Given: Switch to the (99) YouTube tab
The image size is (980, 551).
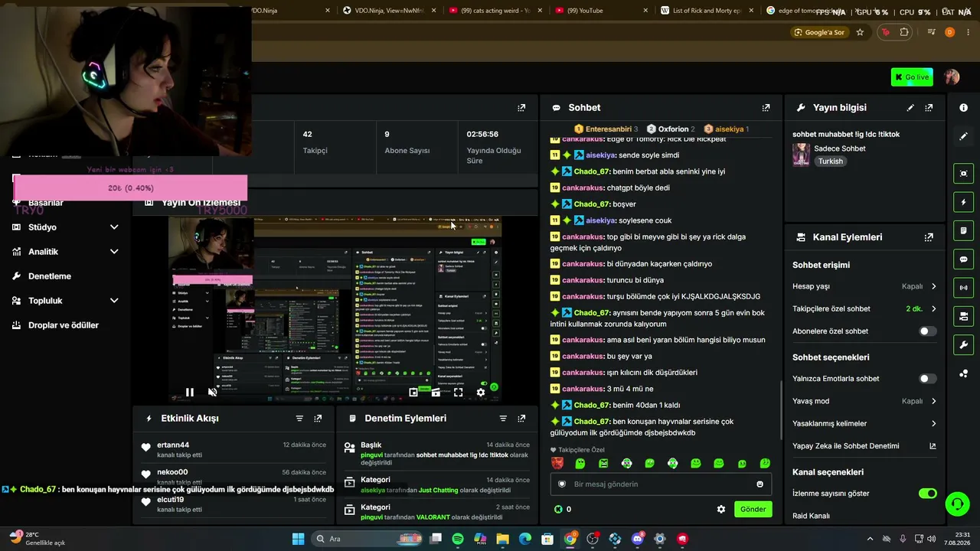Looking at the screenshot, I should coord(601,11).
